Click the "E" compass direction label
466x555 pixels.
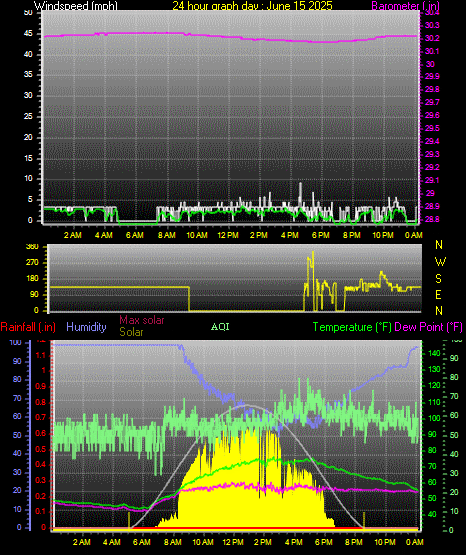(x=438, y=294)
